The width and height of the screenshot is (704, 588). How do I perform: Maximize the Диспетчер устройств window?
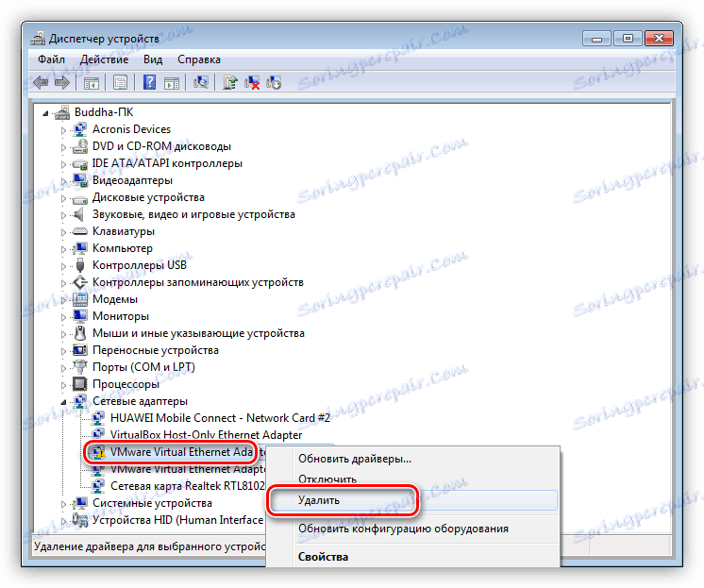coord(628,39)
